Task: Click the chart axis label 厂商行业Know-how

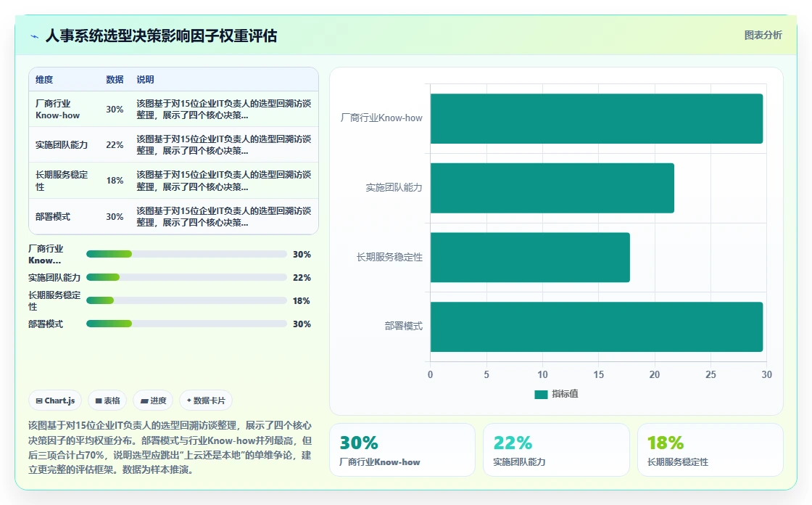Action: 381,118
